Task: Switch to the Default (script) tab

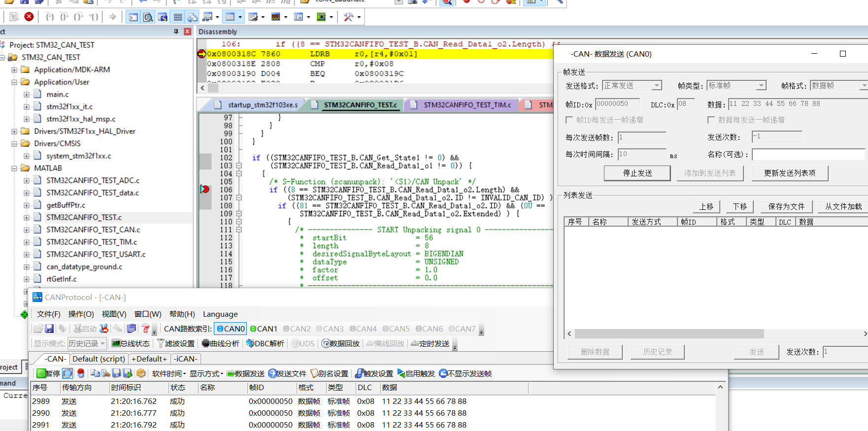Action: click(x=99, y=359)
